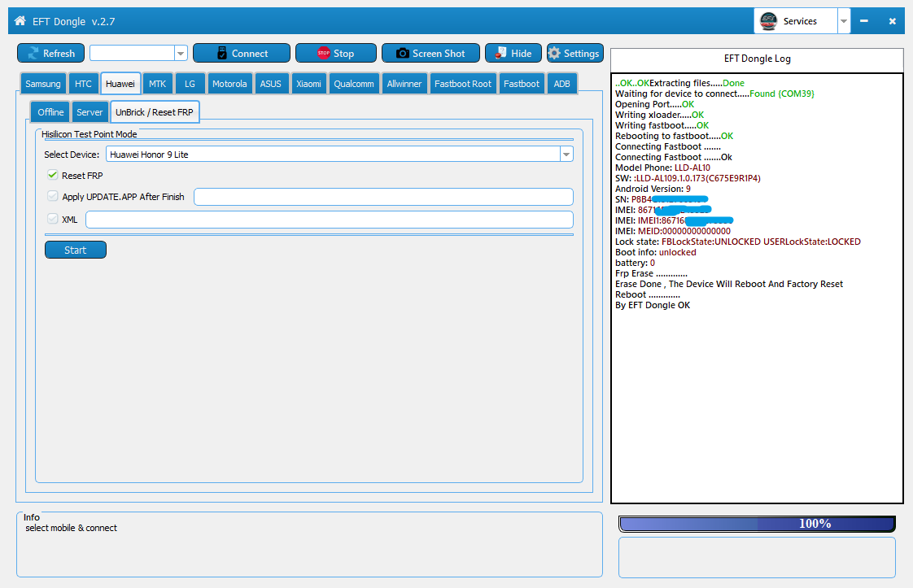Click the EFT logo beside Services
Image resolution: width=913 pixels, height=588 pixels.
pos(769,21)
